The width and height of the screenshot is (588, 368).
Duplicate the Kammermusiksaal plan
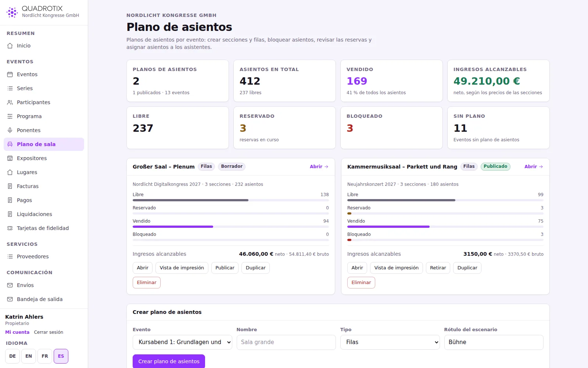pyautogui.click(x=467, y=268)
